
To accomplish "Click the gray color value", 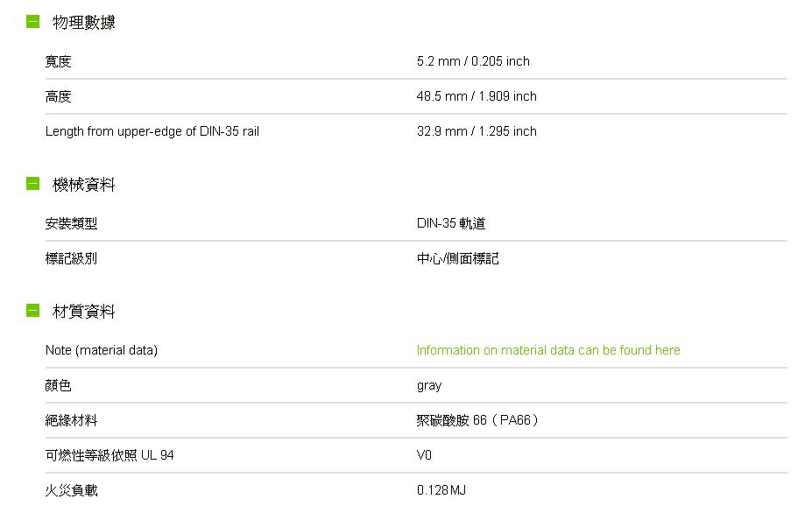I will (429, 385).
